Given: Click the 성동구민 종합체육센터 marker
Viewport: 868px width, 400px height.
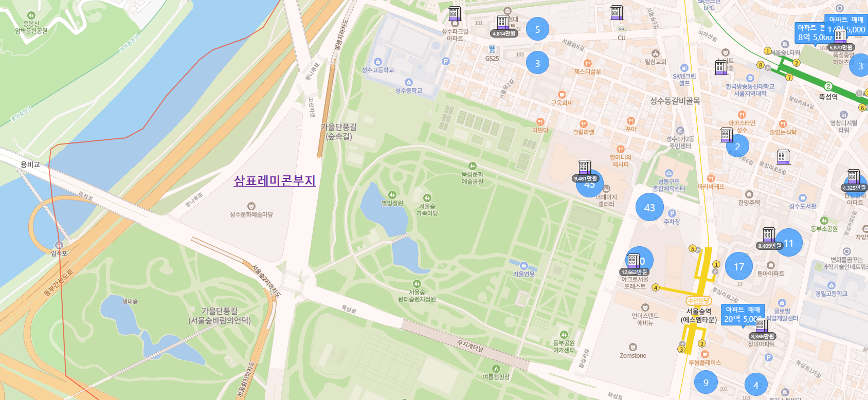Looking at the screenshot, I should [x=668, y=173].
